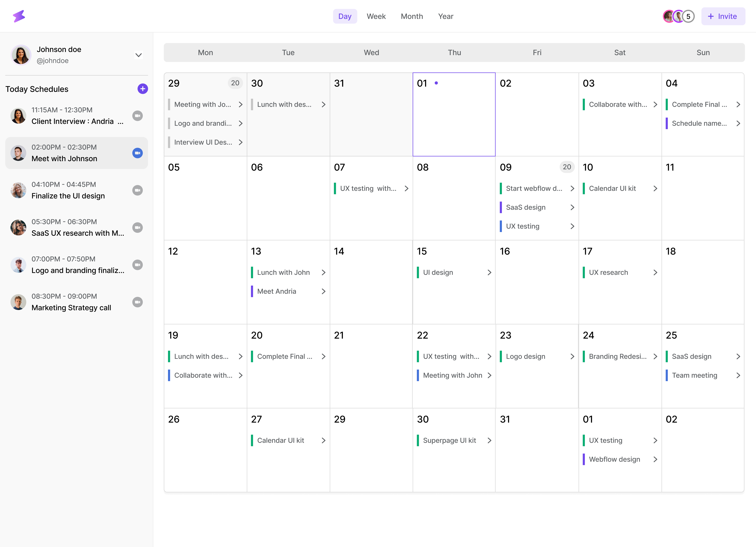Screen dimensions: 756x547
Task: Click the green marker on Calendar UI kit event
Action: coord(584,188)
